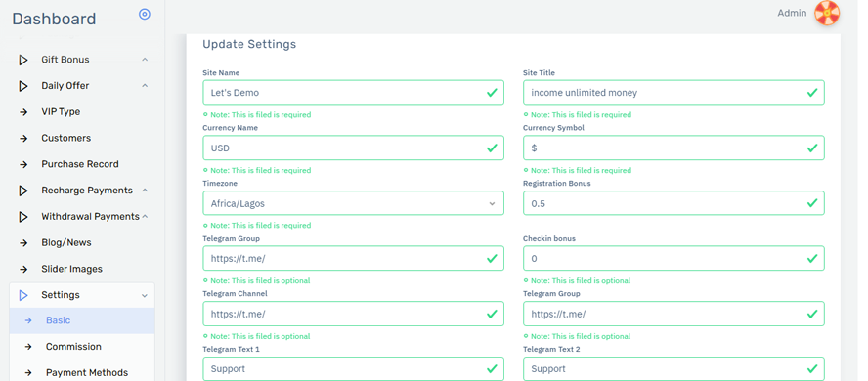The height and width of the screenshot is (381, 868).
Task: Click the green checkmark in Site Name field
Action: tap(492, 93)
